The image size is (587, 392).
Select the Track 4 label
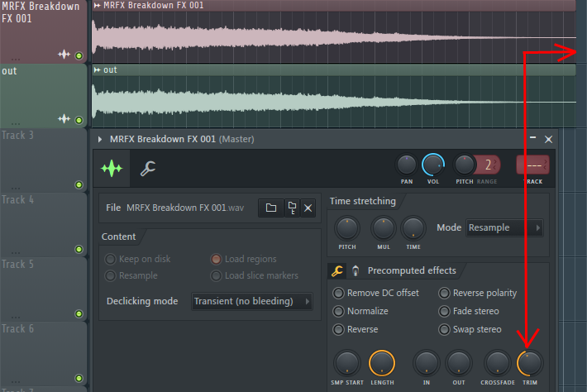click(x=17, y=199)
